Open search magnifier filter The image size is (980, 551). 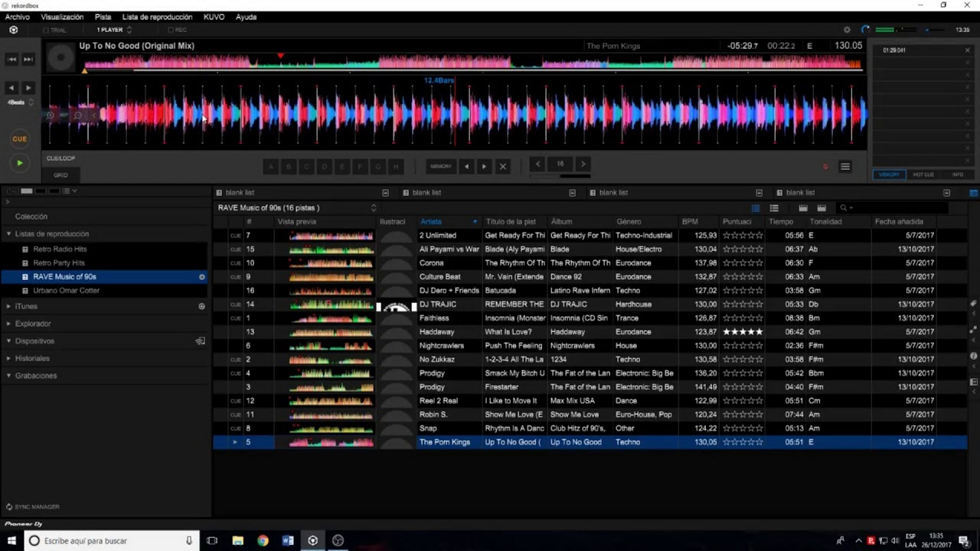845,208
